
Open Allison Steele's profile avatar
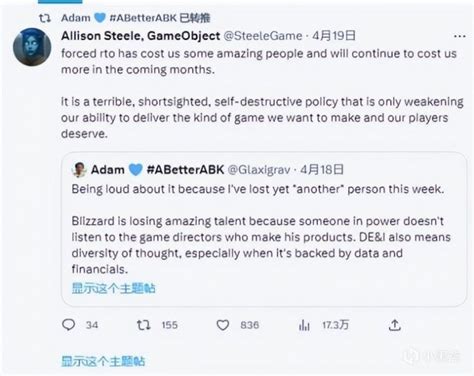point(32,47)
